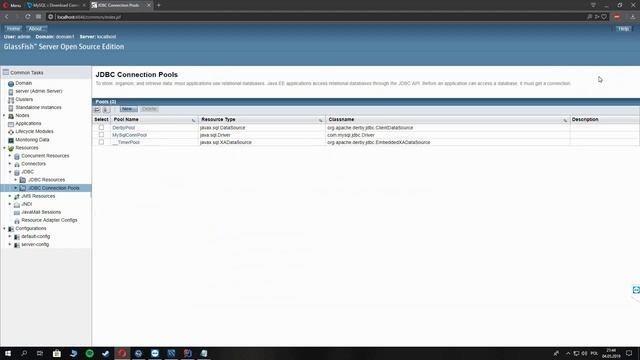Click the select-all icon in Pools toolbar
This screenshot has height=360, width=640.
pyautogui.click(x=97, y=109)
